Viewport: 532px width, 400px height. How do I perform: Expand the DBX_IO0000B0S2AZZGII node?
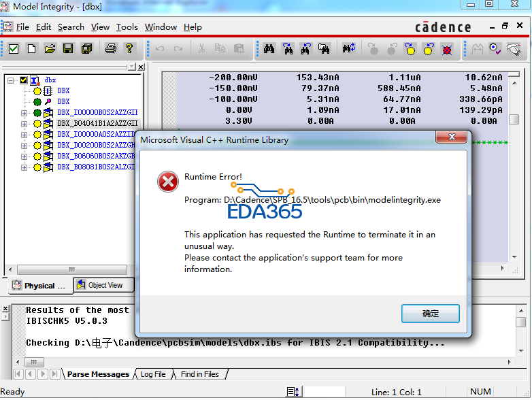pyautogui.click(x=24, y=113)
